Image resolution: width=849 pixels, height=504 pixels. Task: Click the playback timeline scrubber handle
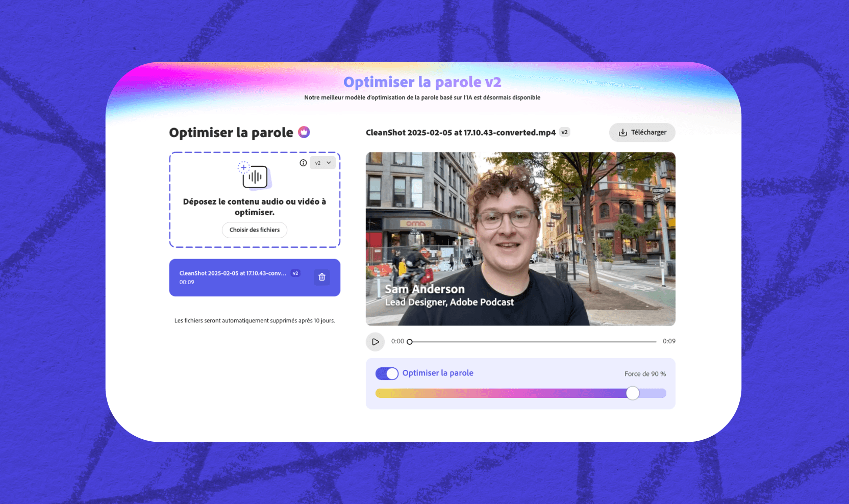tap(409, 342)
